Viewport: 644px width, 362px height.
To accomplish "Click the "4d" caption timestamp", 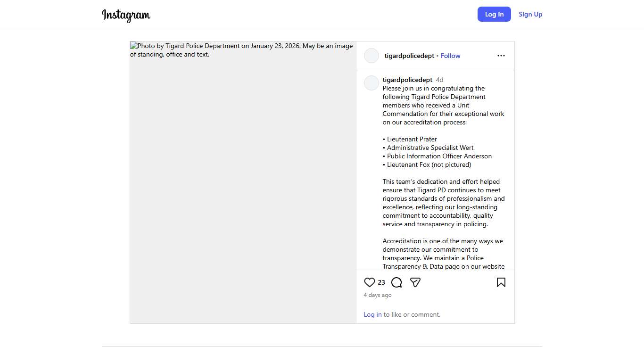I will click(x=439, y=80).
